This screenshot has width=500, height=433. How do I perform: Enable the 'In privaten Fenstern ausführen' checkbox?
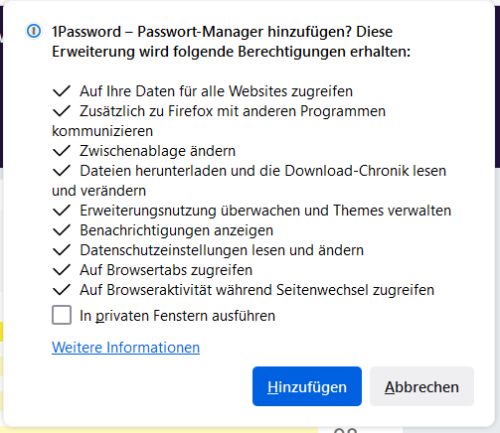62,315
